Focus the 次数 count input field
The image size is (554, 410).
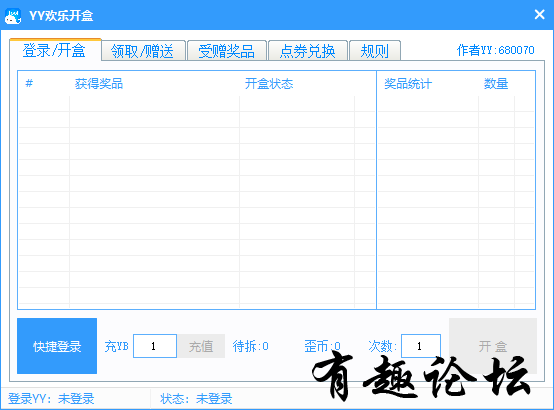(421, 346)
